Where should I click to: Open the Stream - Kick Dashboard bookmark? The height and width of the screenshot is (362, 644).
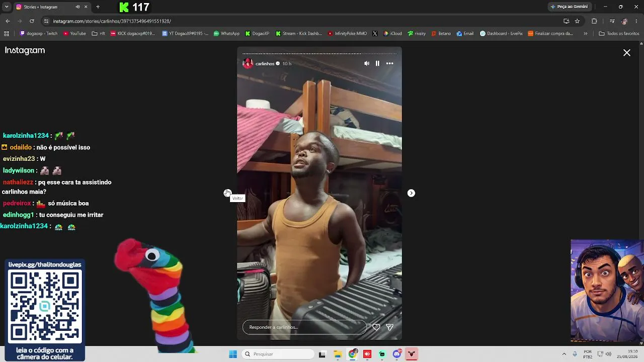click(299, 34)
